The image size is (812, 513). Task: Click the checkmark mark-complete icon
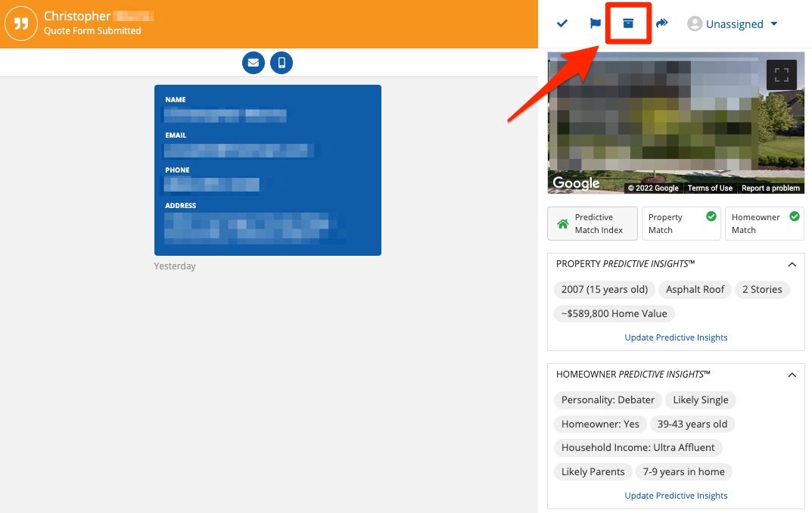[x=562, y=24]
